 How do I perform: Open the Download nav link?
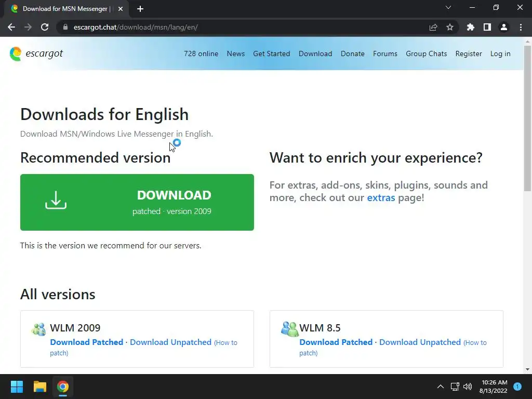(315, 54)
